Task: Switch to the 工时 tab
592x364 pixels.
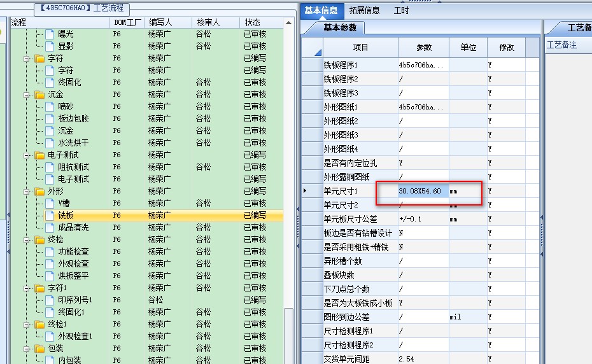Action: coord(401,11)
